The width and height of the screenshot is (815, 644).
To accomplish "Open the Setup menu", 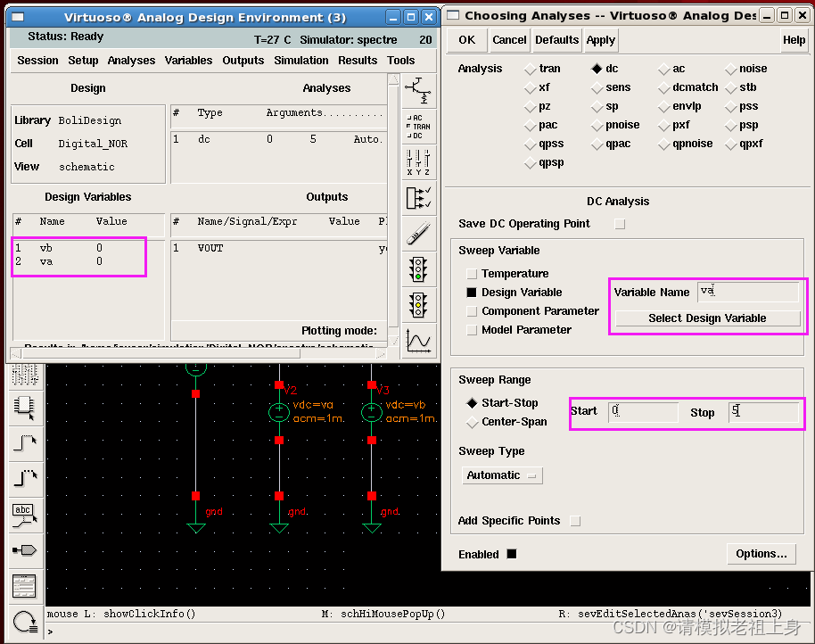I will [83, 61].
